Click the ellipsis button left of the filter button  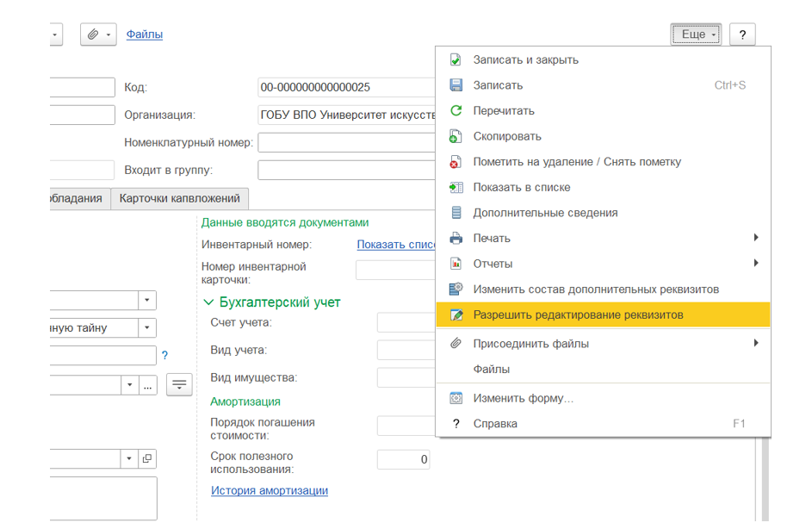147,385
